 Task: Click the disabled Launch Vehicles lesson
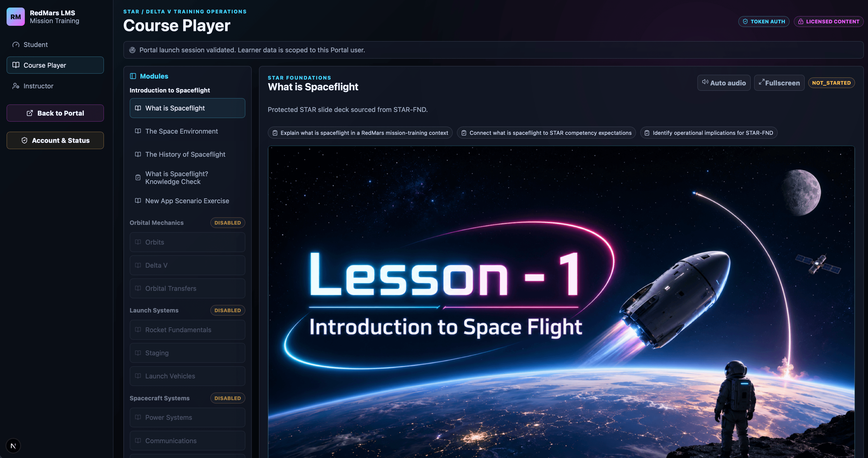[x=187, y=376]
